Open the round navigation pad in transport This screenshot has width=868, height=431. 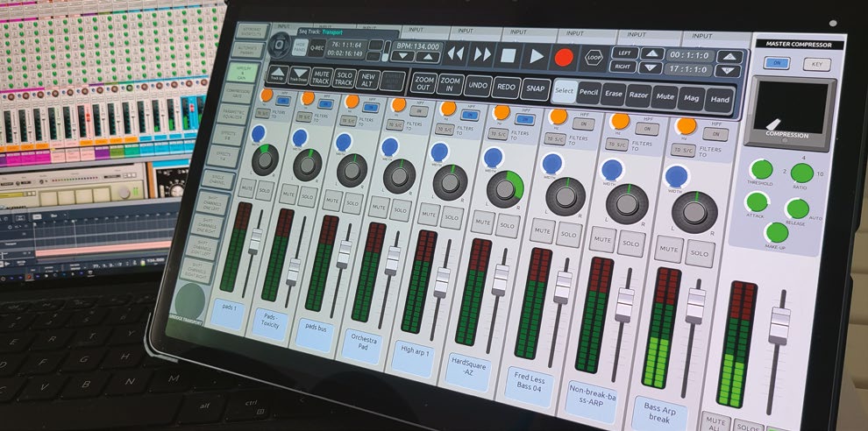tap(280, 45)
